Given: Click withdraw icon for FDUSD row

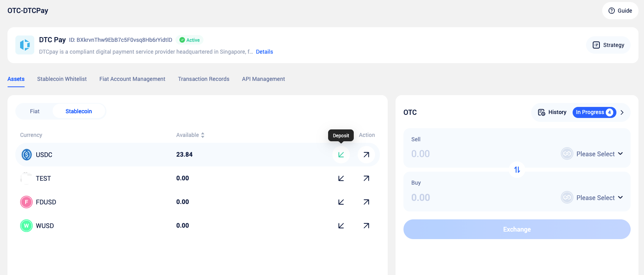Looking at the screenshot, I should click(x=366, y=202).
